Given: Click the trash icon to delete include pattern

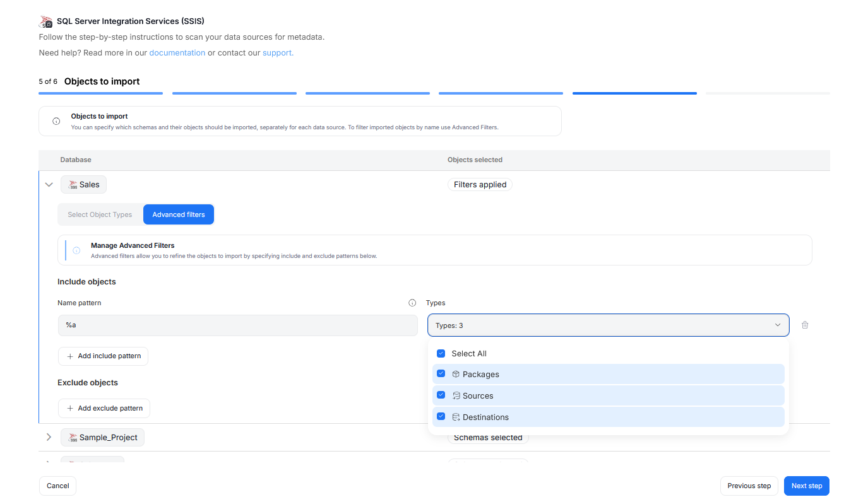Looking at the screenshot, I should point(805,325).
